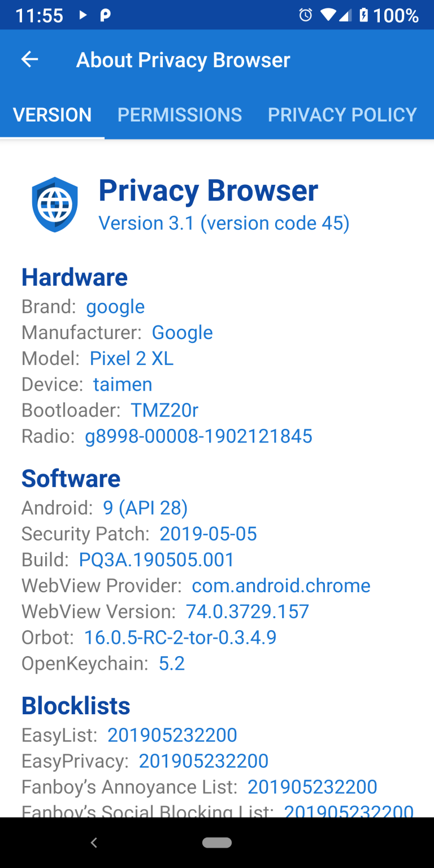Tap the Orbot version link

pyautogui.click(x=180, y=637)
